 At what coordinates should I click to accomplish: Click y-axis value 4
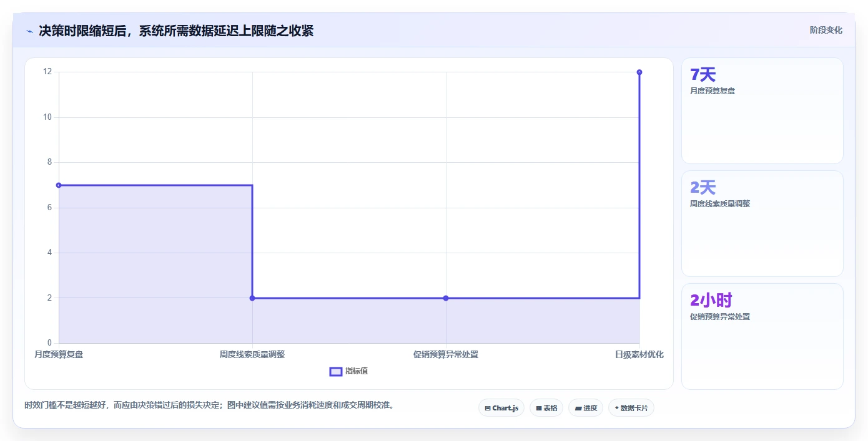[x=49, y=253]
